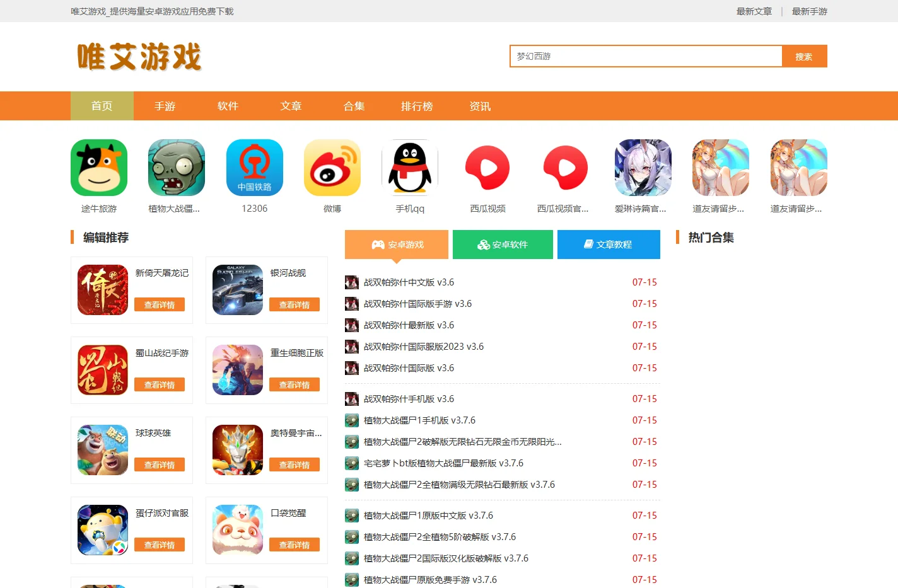Click 查看详情 for 球球英雄
898x588 pixels.
pos(160,465)
